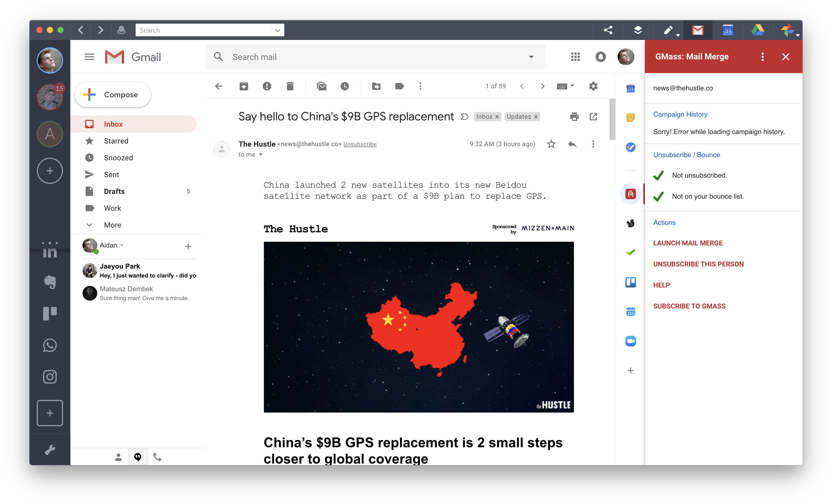Switch to Google Drive in the top bar
The height and width of the screenshot is (504, 832).
coord(758,30)
